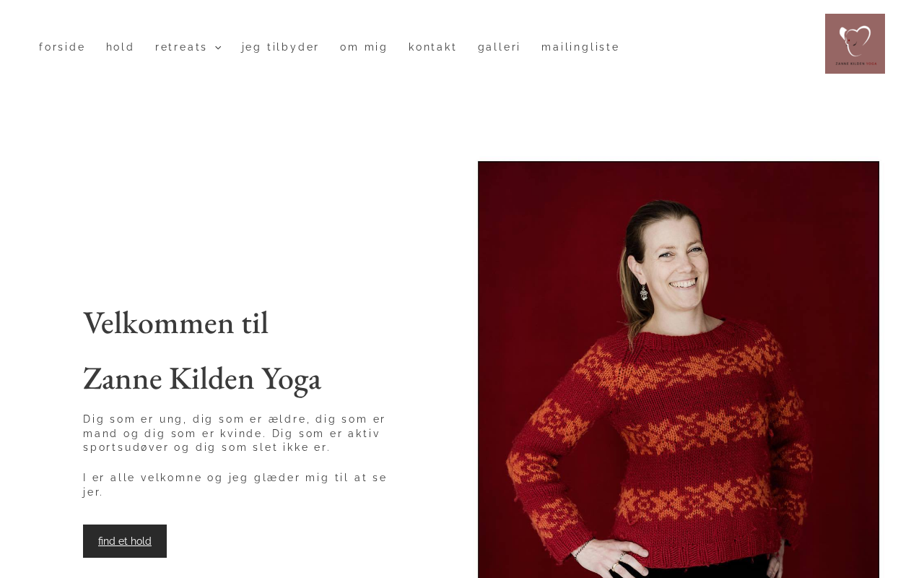Click the Velkommen til heading
The image size is (924, 578).
pos(175,323)
